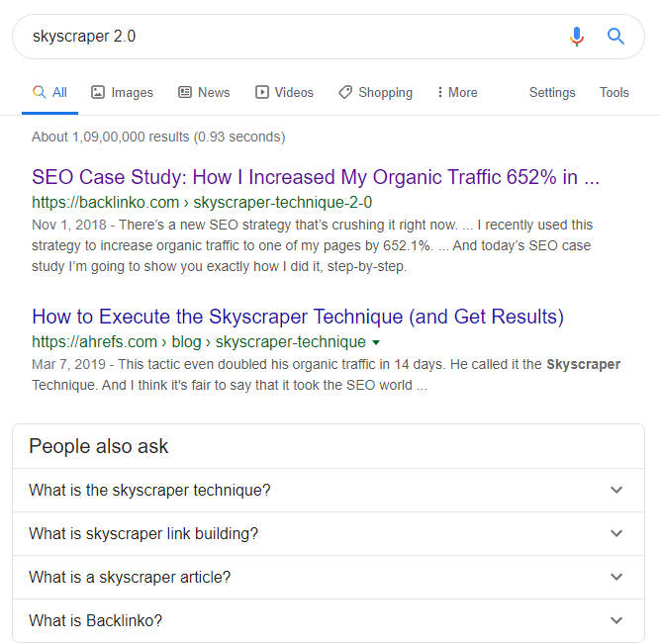Open the Tools menu
The image size is (661, 644).
click(x=614, y=92)
